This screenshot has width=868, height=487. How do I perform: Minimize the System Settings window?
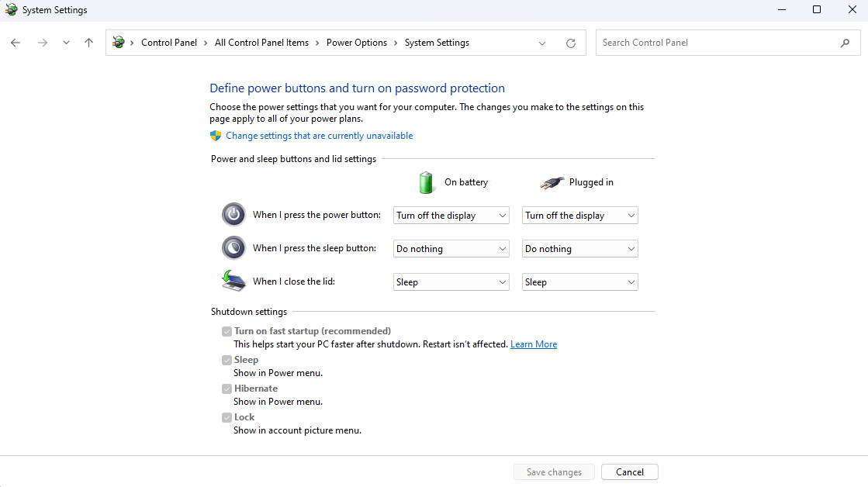click(782, 9)
